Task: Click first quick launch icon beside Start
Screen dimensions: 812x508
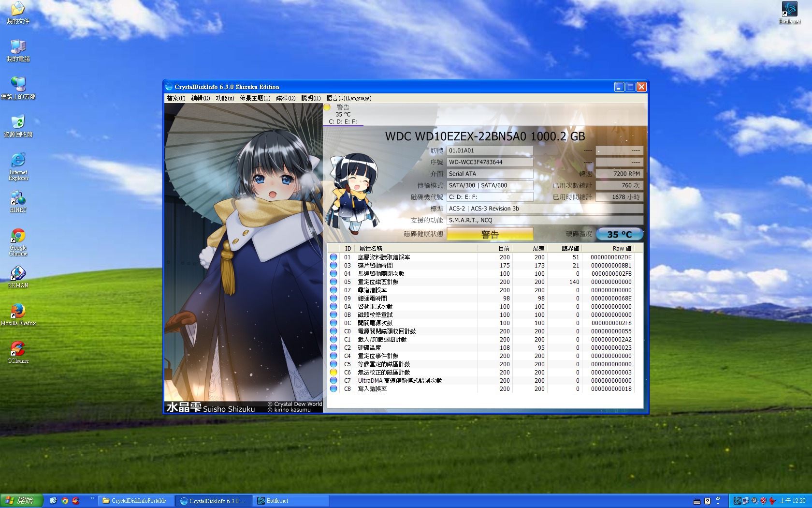Action: (x=53, y=501)
